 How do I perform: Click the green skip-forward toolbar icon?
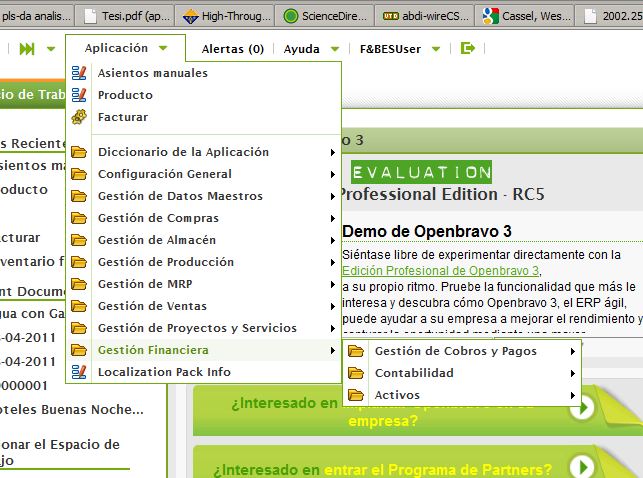pos(27,49)
